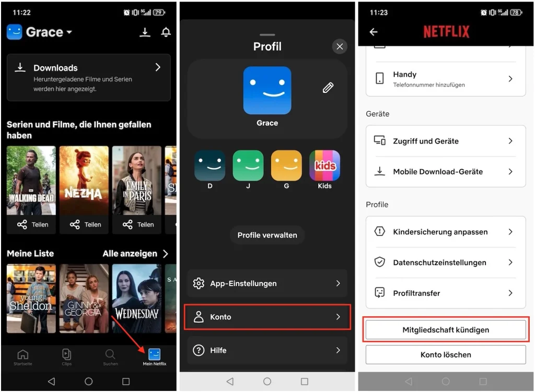Open the Nezha movie poster
Image resolution: width=535 pixels, height=392 pixels.
tap(84, 180)
